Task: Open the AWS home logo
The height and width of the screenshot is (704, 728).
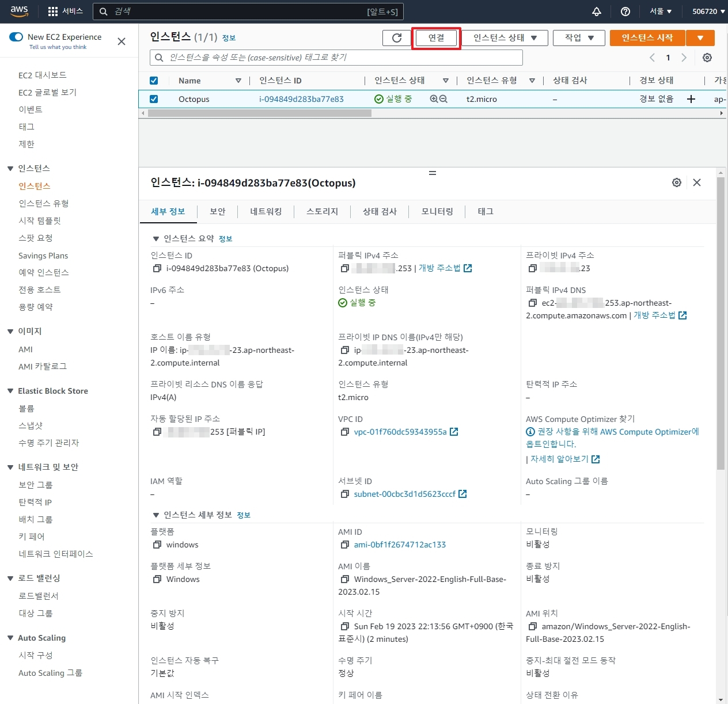Action: (x=20, y=11)
